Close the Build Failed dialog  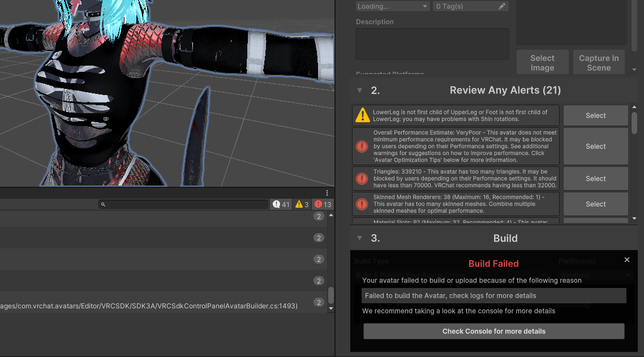coord(627,260)
